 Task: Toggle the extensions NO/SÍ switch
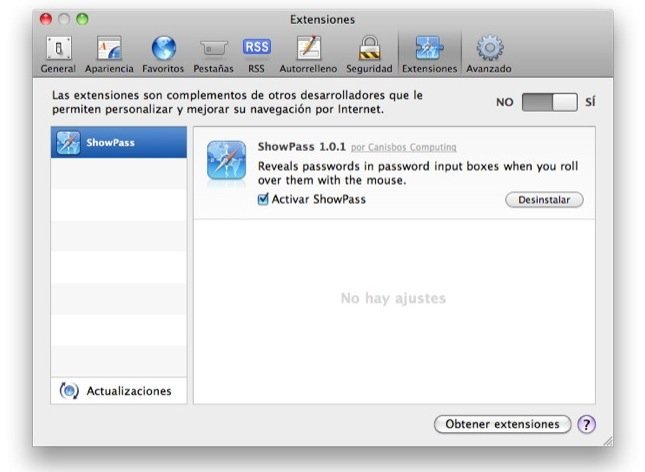(550, 102)
